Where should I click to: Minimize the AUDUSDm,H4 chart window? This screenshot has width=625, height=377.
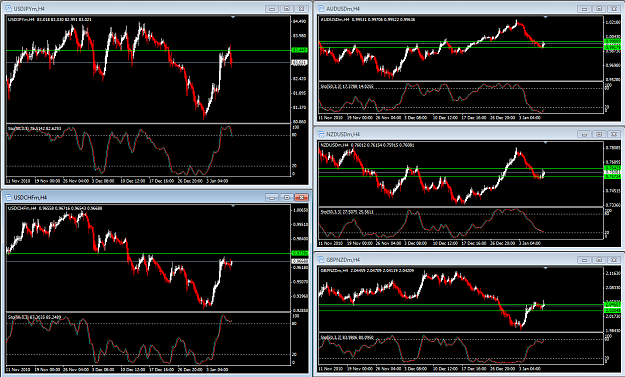coord(584,8)
